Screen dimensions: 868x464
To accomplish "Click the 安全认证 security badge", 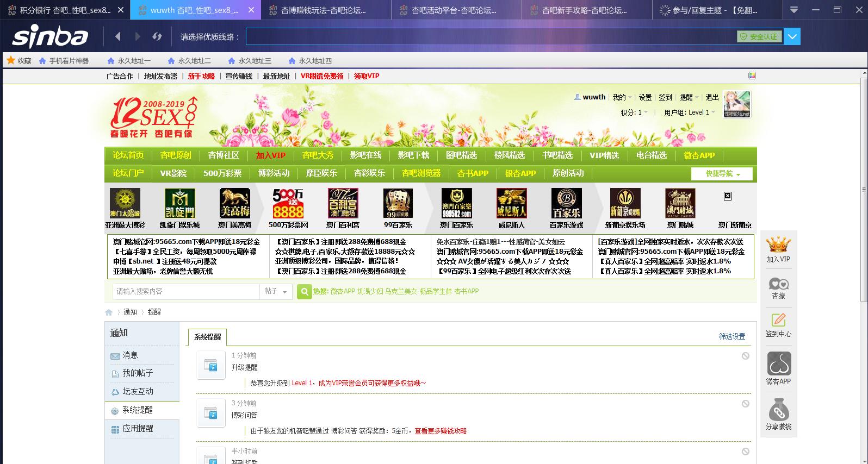I will pos(759,36).
